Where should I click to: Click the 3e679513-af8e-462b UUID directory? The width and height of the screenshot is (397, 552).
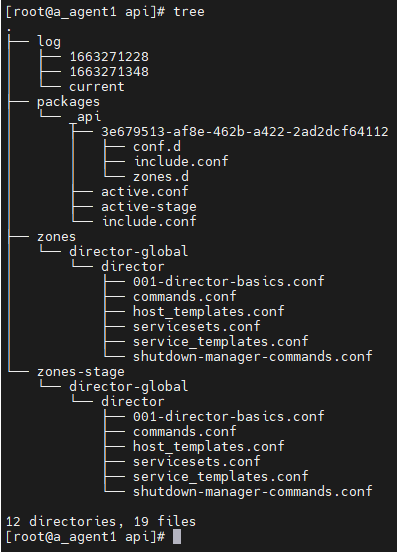coord(245,132)
